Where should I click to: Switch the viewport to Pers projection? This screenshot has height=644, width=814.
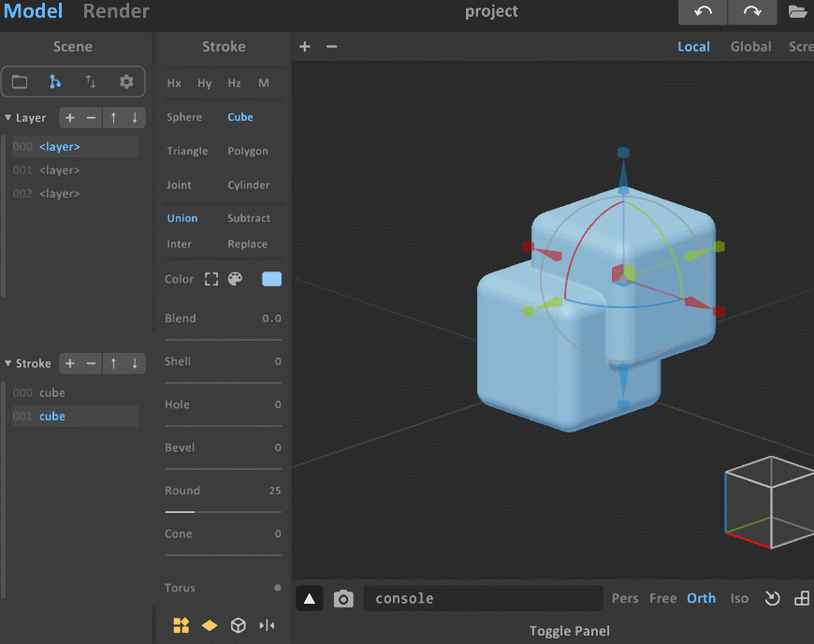pos(625,599)
